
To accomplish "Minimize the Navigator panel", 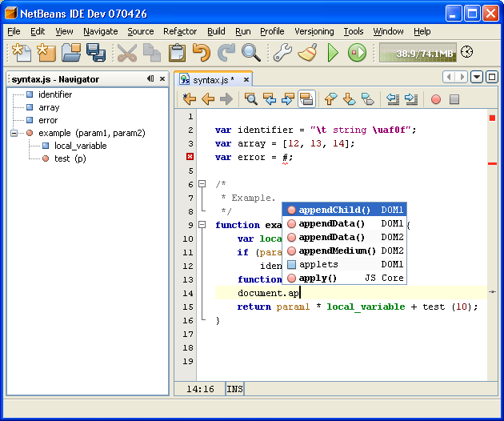I will pos(150,78).
